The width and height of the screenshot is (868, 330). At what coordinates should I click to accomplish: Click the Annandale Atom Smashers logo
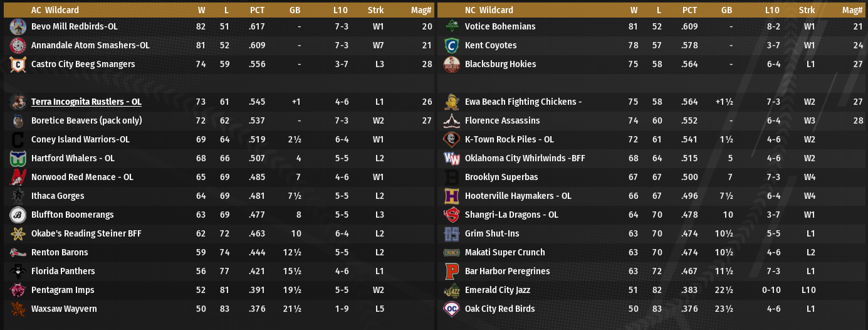(x=18, y=45)
